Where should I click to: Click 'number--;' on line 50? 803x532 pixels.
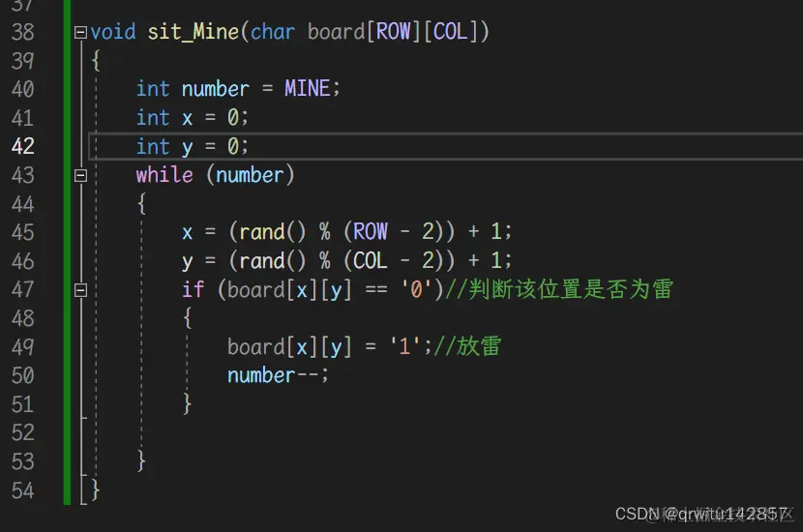[278, 375]
